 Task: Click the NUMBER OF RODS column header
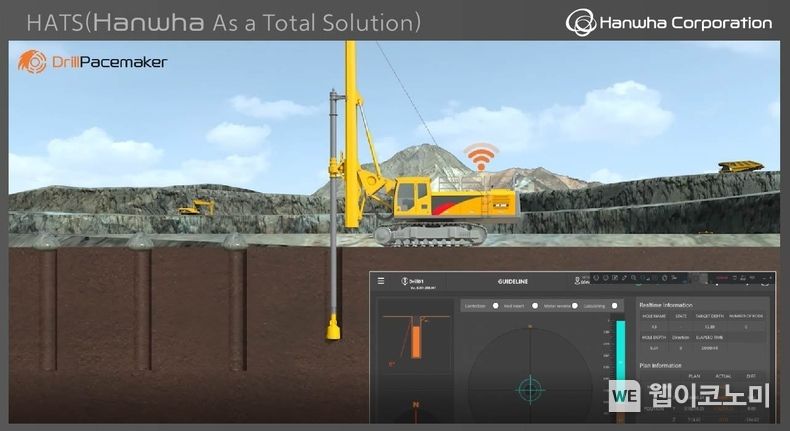[746, 316]
